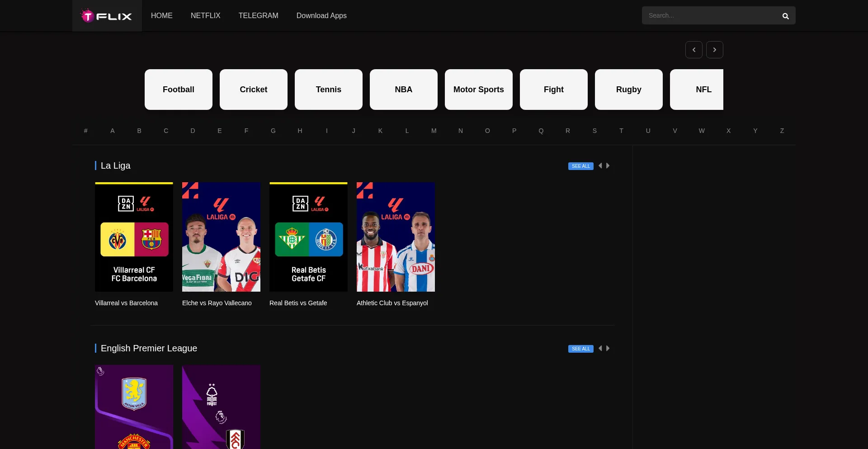
Task: Open Villarreal vs Barcelona match thumbnail
Action: click(134, 237)
